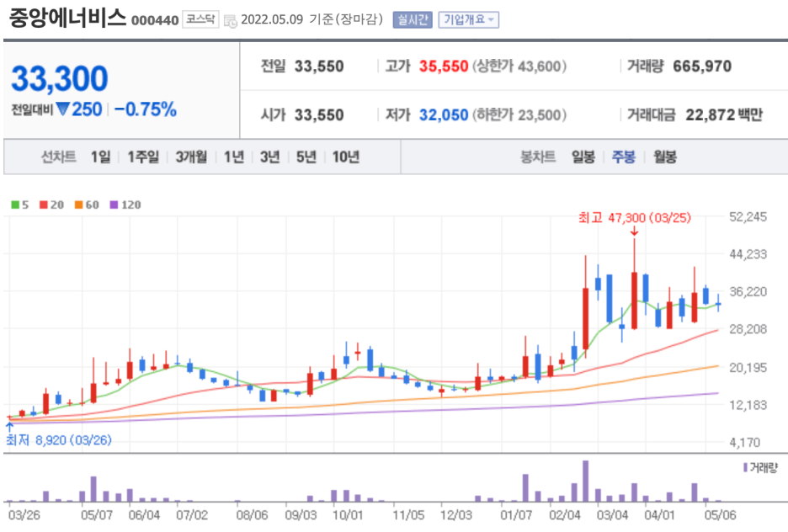The width and height of the screenshot is (788, 532).
Task: Click the green 5-period moving average swatch
Action: pos(15,205)
